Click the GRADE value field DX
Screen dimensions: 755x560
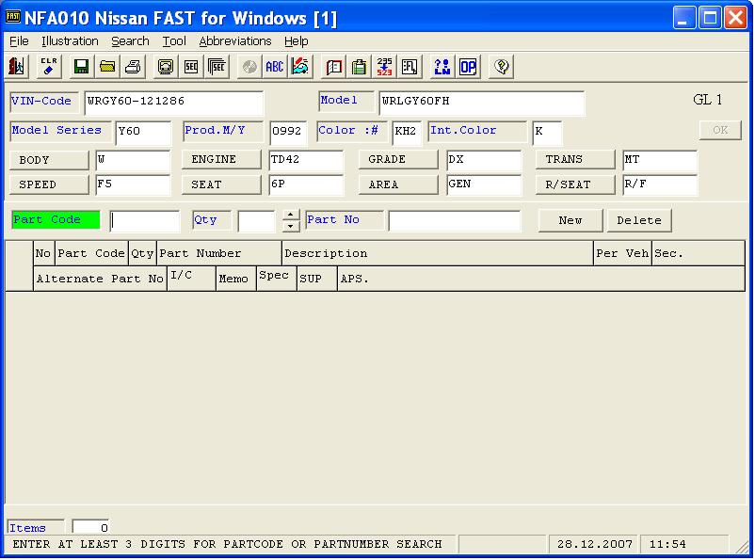tap(484, 160)
